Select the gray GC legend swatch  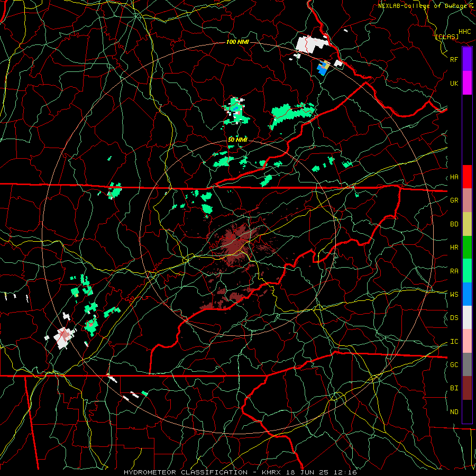[467, 364]
